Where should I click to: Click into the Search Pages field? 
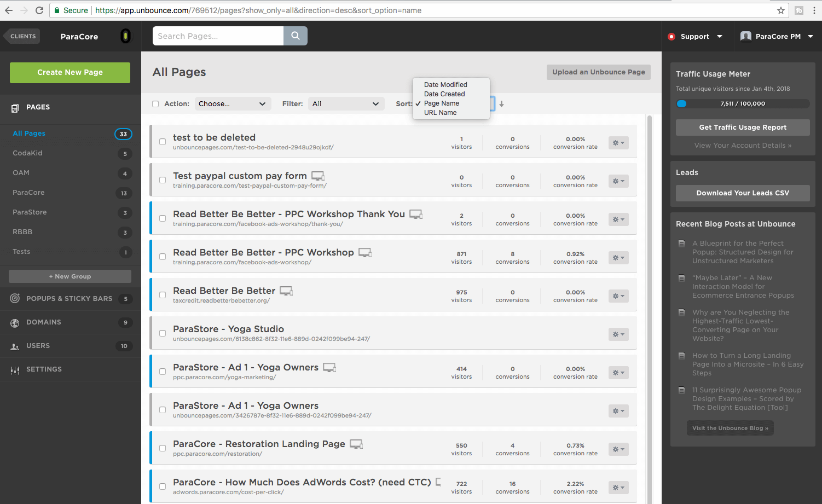pyautogui.click(x=218, y=36)
